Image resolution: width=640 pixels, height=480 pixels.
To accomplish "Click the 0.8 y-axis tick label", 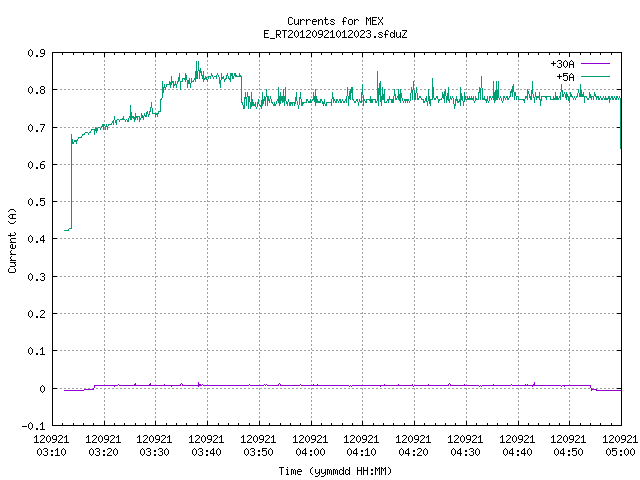I will 36,90.
